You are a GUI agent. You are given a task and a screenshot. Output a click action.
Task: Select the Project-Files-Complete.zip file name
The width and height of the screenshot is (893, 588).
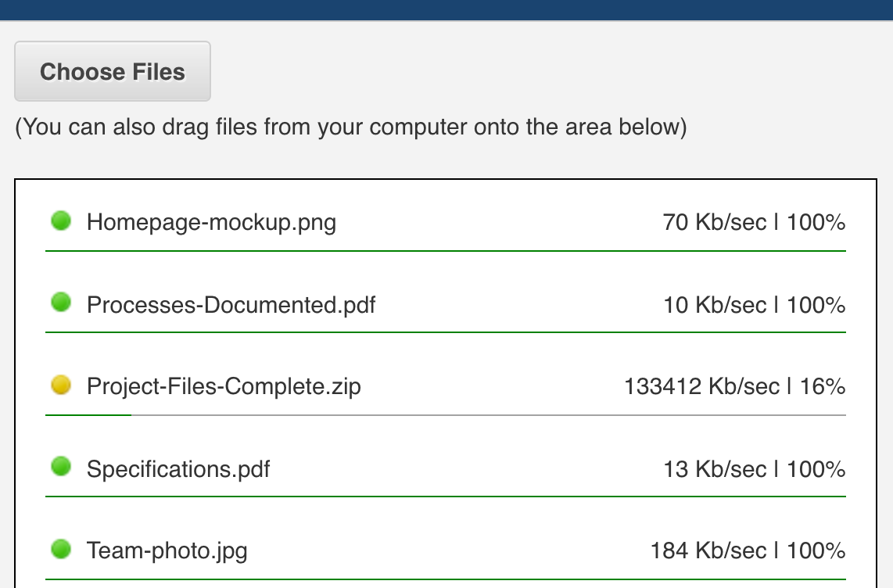pos(224,386)
